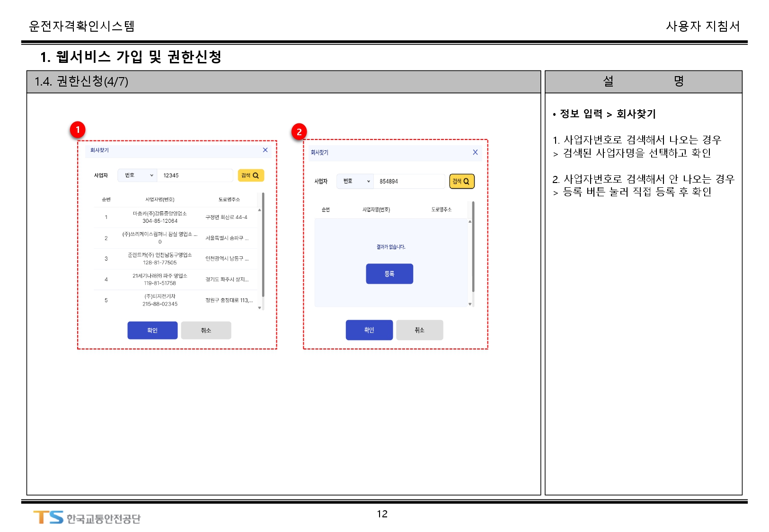Select the row 마춤카(주)강릉중앙영업소

point(160,217)
